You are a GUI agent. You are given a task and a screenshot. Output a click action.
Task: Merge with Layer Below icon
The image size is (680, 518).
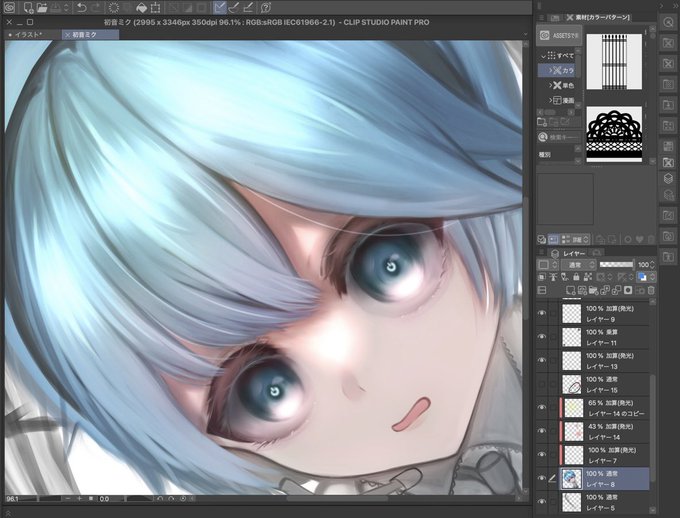point(616,290)
